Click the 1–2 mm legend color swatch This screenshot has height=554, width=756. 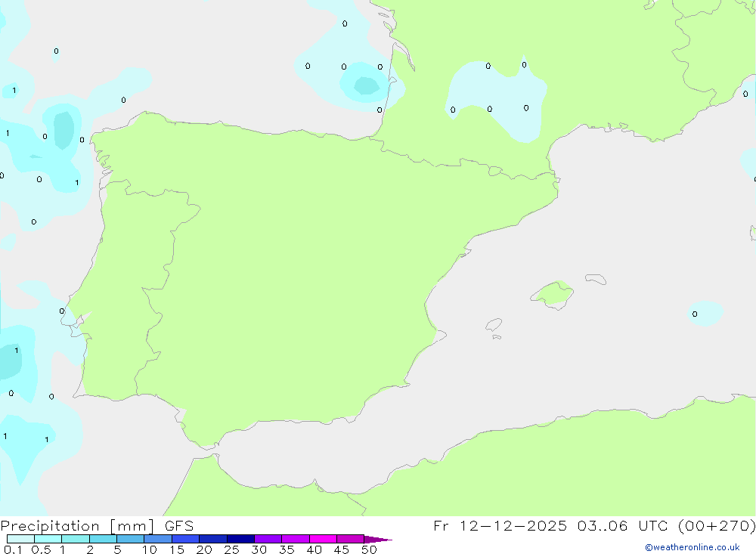76,539
